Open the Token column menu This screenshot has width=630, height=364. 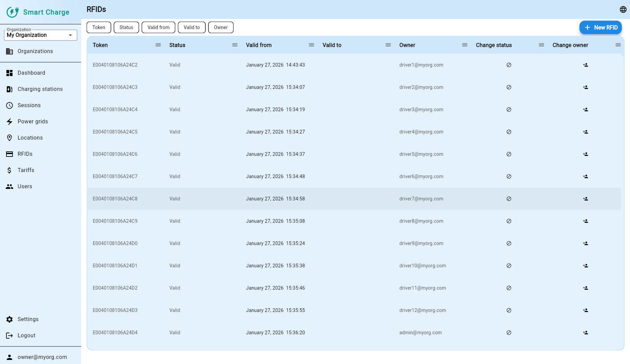pos(158,45)
